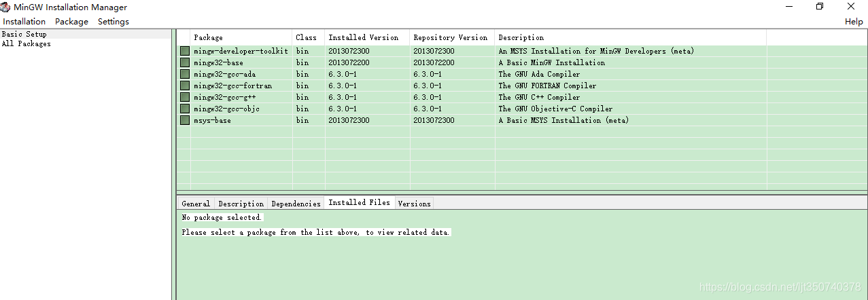
Task: Click 'A Basic MinGW Installation' description
Action: tap(551, 62)
